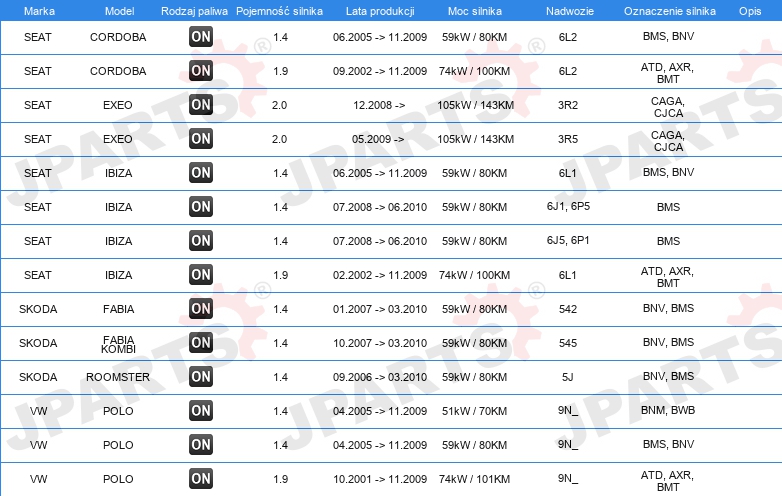
Task: Click the SEAT cell in the Cordoba 1.4 row
Action: point(38,37)
